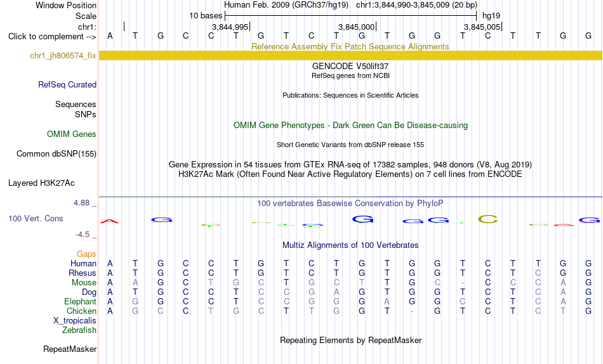This screenshot has width=603, height=364.
Task: Select the Mouse species row label
Action: (84, 283)
